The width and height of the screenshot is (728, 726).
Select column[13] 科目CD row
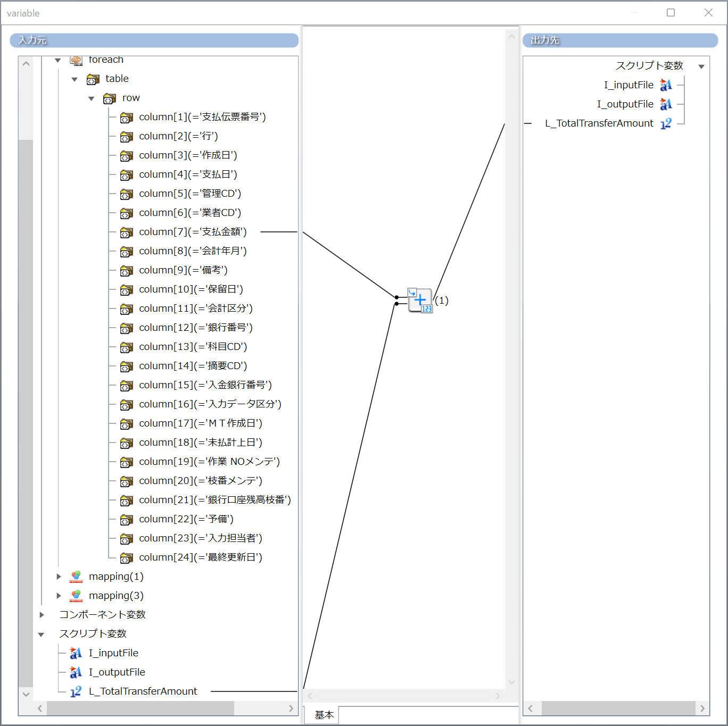[193, 347]
